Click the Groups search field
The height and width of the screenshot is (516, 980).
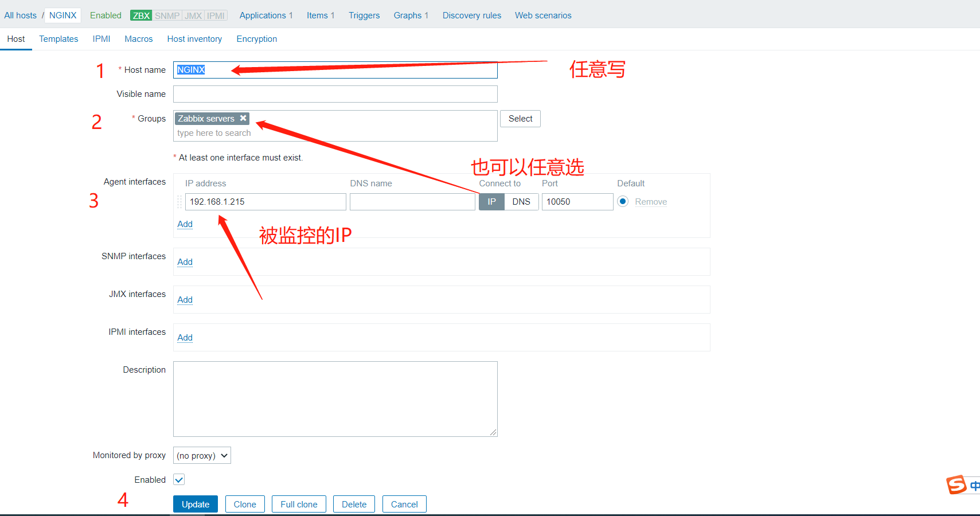point(335,133)
